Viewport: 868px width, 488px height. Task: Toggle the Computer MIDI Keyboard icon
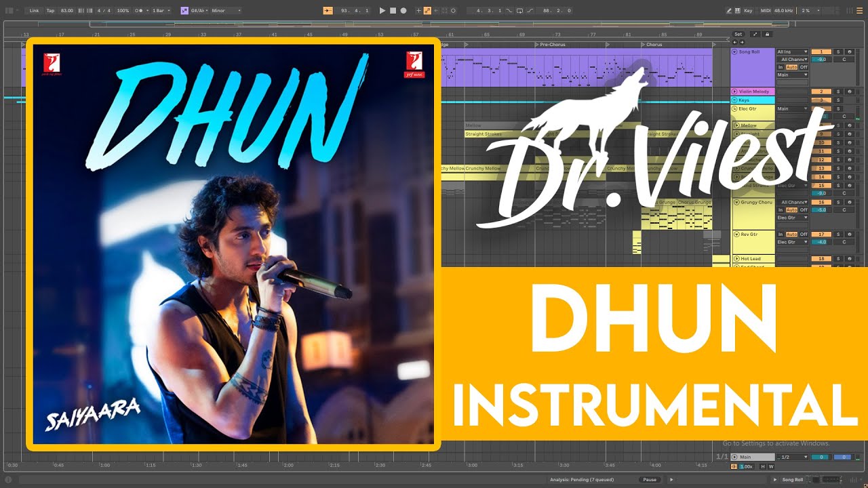(x=738, y=11)
